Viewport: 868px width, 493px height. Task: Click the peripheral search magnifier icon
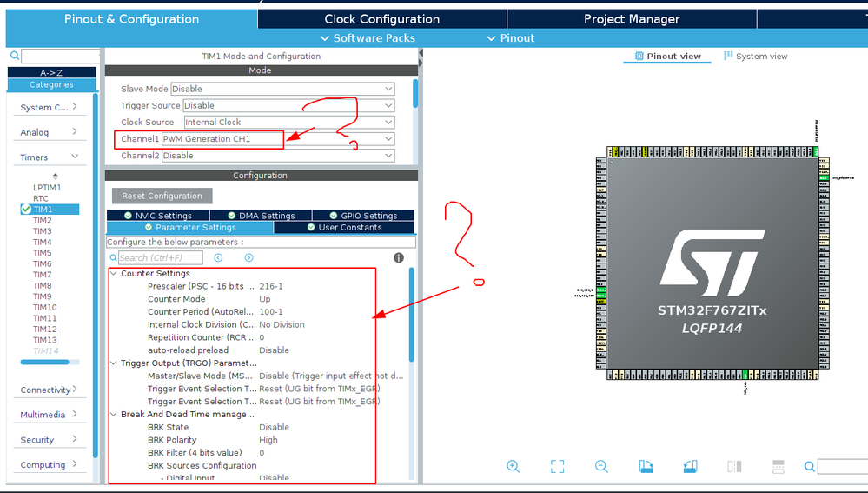15,56
